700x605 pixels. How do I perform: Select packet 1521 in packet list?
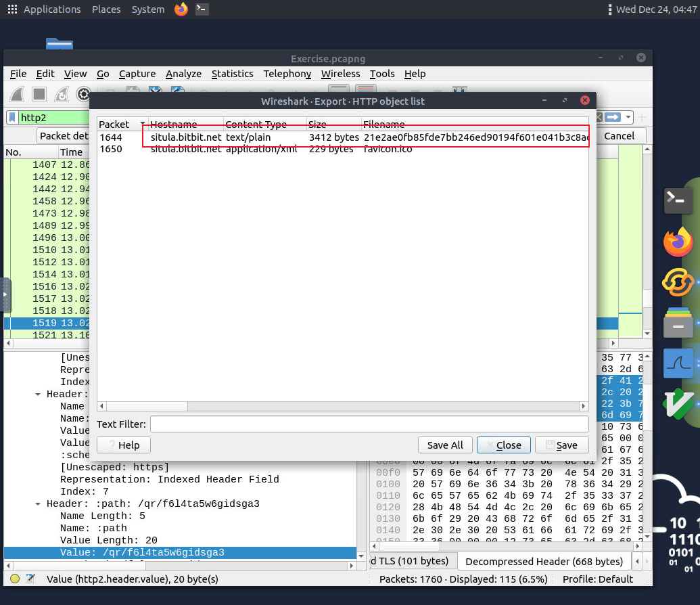(x=47, y=335)
